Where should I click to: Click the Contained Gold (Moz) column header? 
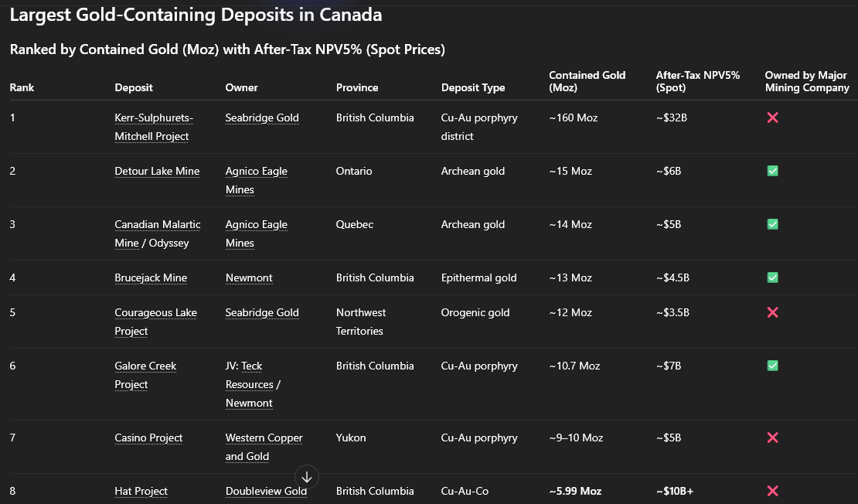point(587,81)
